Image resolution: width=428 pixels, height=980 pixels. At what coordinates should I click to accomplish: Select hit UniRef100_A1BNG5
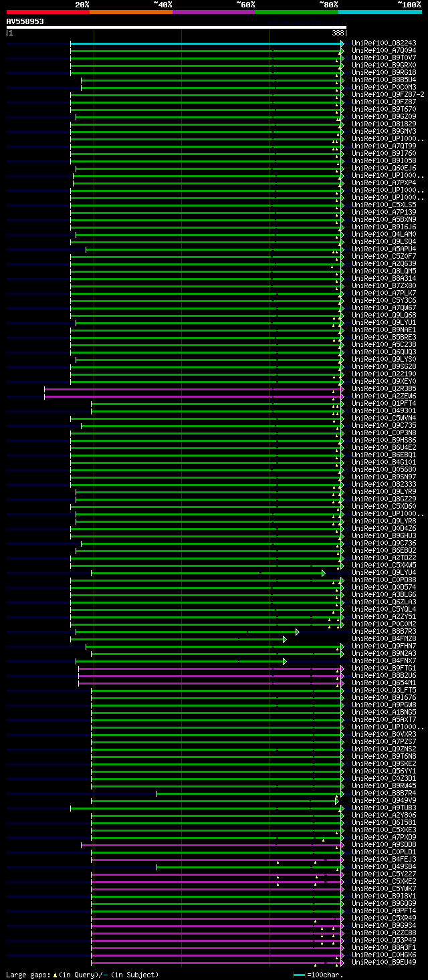pos(384,713)
